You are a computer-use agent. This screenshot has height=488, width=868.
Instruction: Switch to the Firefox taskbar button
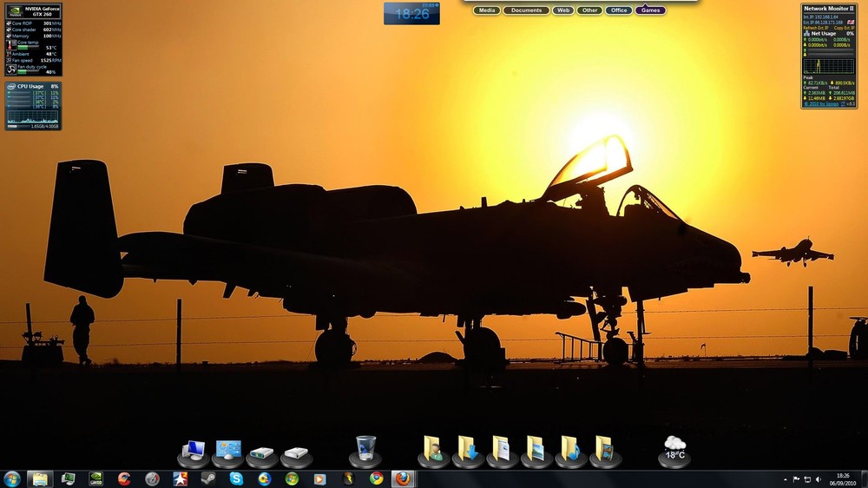coord(404,478)
